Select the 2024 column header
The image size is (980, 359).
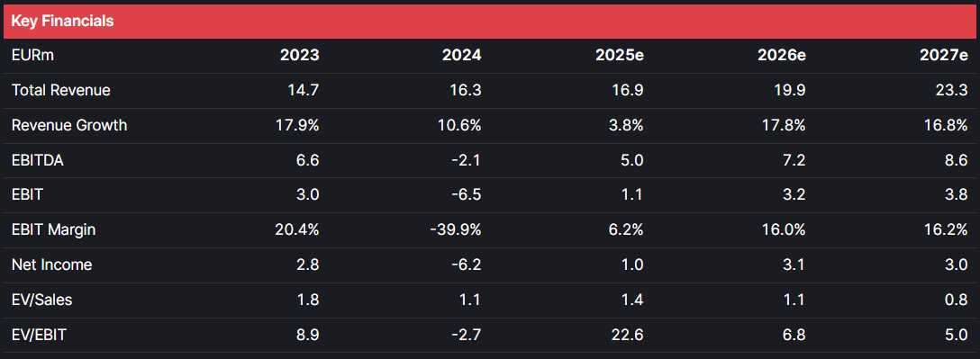click(x=462, y=55)
